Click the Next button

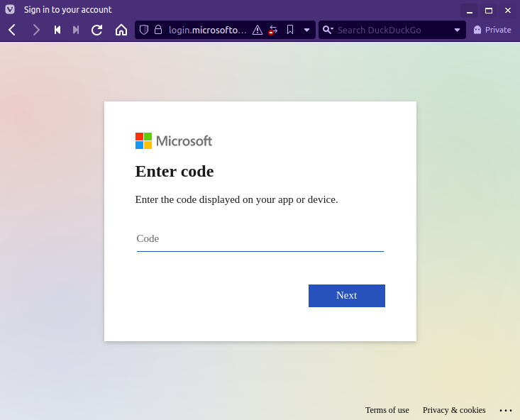point(347,296)
